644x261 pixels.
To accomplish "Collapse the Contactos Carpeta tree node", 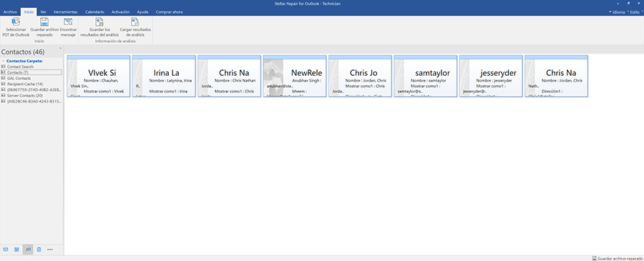I will [4, 61].
